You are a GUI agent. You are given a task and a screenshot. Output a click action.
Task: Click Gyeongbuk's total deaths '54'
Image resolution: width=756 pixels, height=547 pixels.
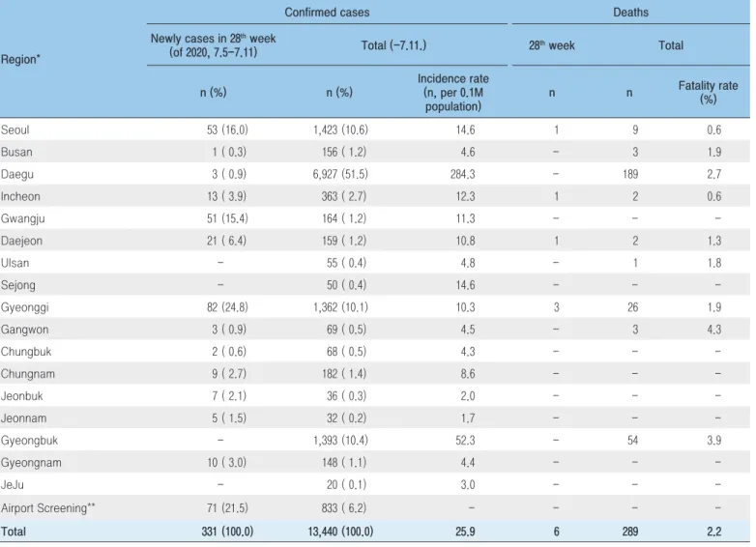(633, 440)
